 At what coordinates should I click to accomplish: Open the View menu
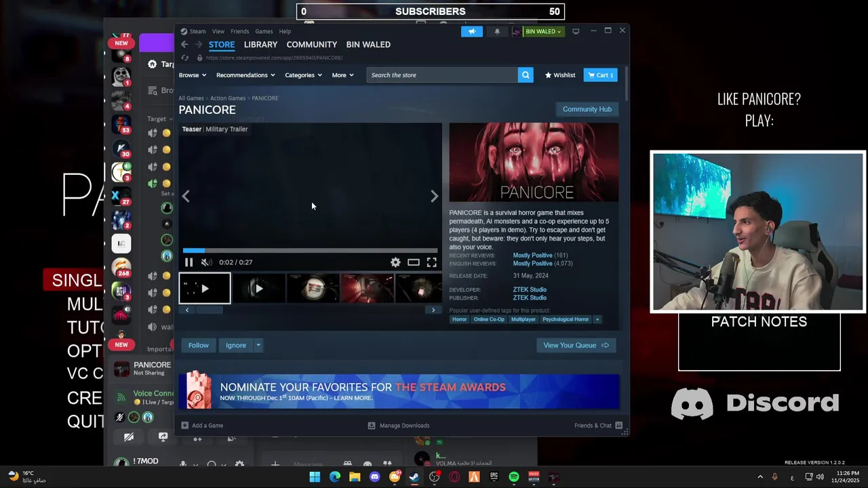pyautogui.click(x=218, y=31)
